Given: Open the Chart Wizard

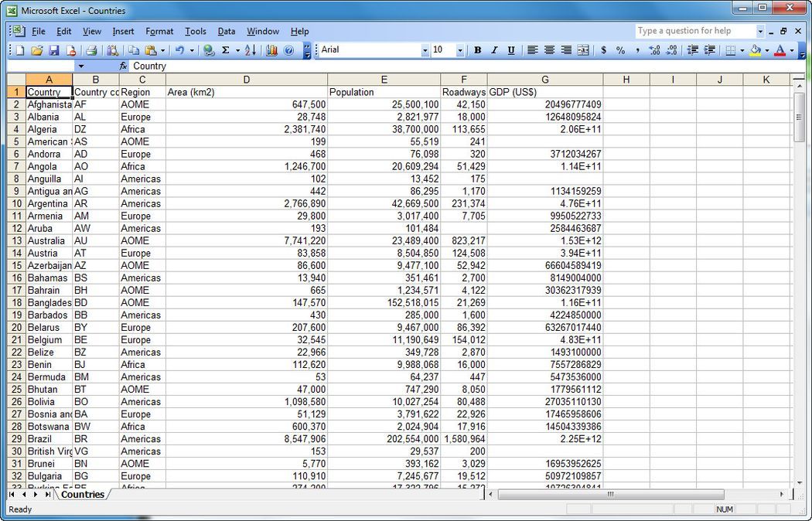Looking at the screenshot, I should pyautogui.click(x=272, y=49).
